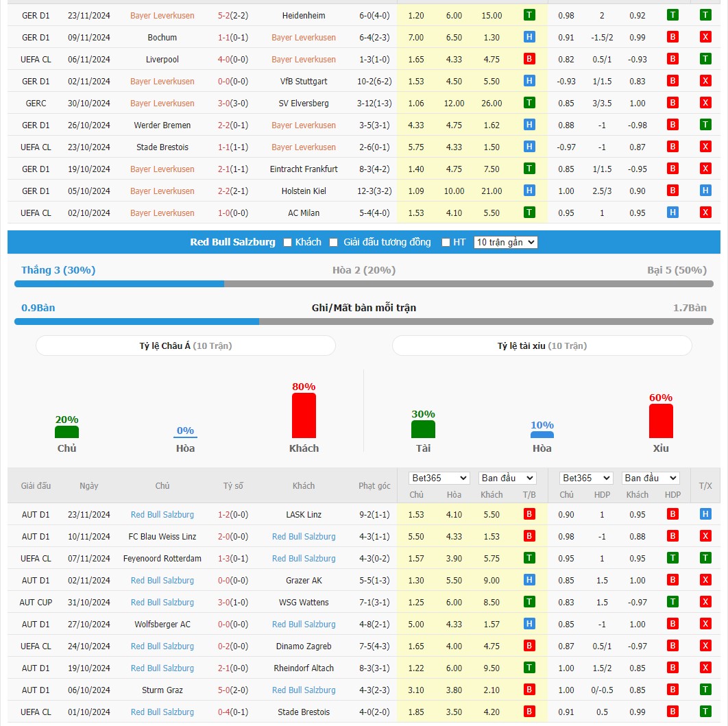The image size is (728, 726).
Task: Click the Red Bull Salzburg header title
Action: click(232, 242)
